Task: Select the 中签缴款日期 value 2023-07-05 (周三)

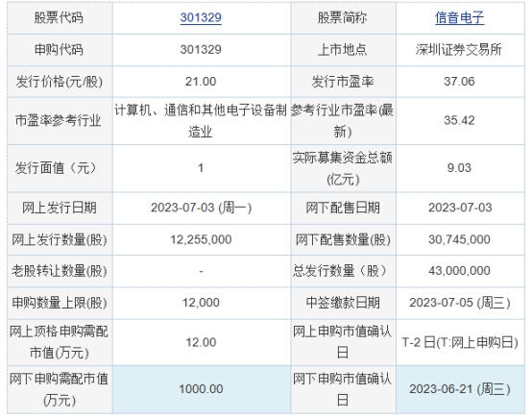Action: 460,303
